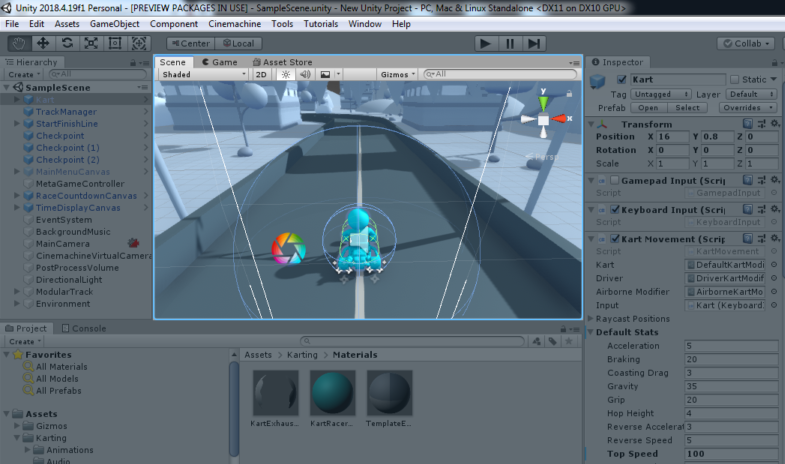Screen dimensions: 785x464
Task: Open Project Create button
Action: [x=25, y=341]
